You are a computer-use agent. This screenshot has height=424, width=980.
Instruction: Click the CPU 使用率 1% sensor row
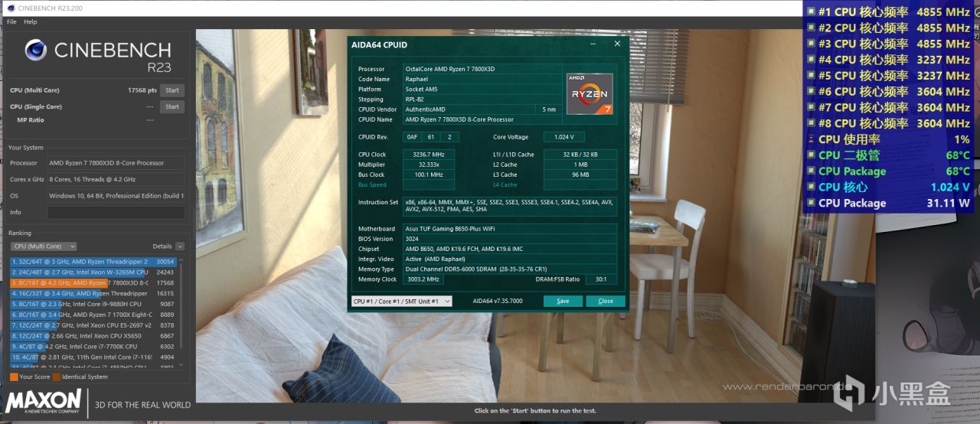(889, 139)
